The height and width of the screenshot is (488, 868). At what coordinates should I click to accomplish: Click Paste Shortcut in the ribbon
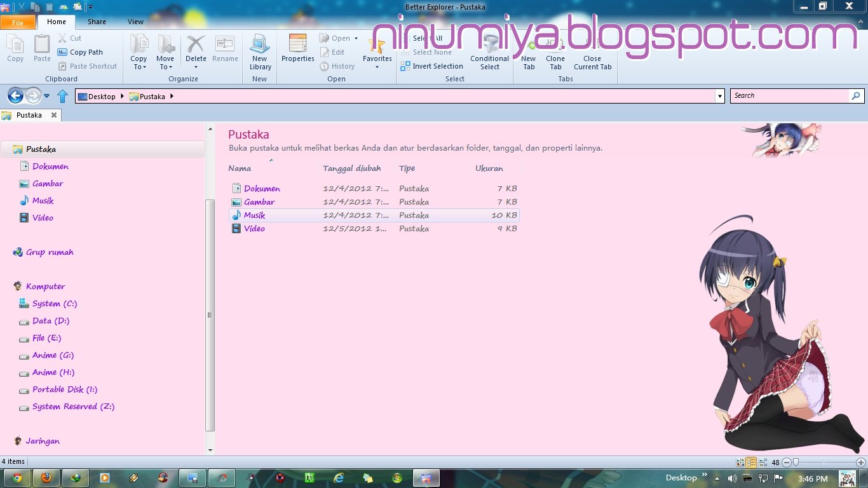coord(88,66)
